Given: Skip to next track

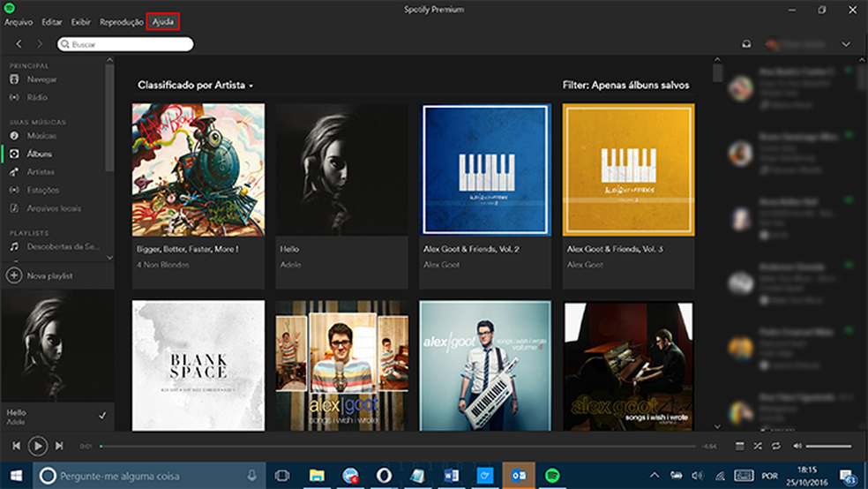Looking at the screenshot, I should (x=59, y=446).
